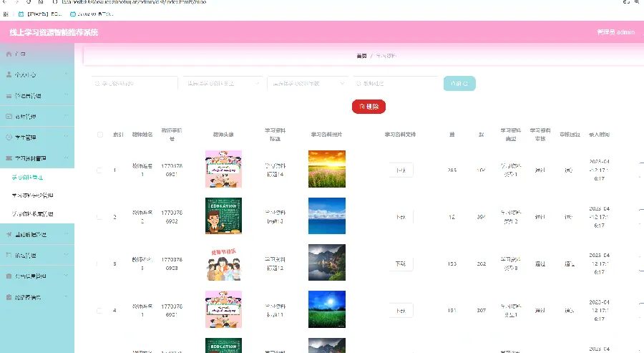Click the trash icon on red 删除 button
The image size is (644, 353).
click(361, 107)
